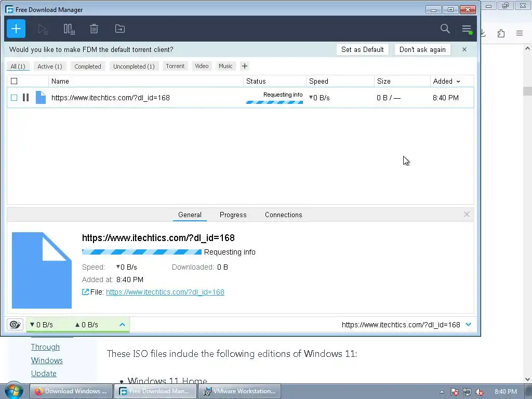
Task: Select the Video filter tag
Action: (x=202, y=66)
